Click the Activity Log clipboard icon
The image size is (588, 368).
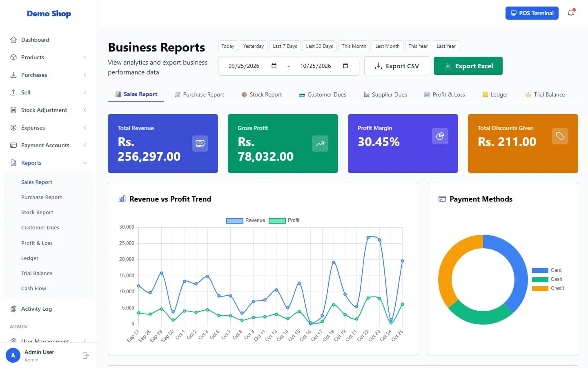13,309
